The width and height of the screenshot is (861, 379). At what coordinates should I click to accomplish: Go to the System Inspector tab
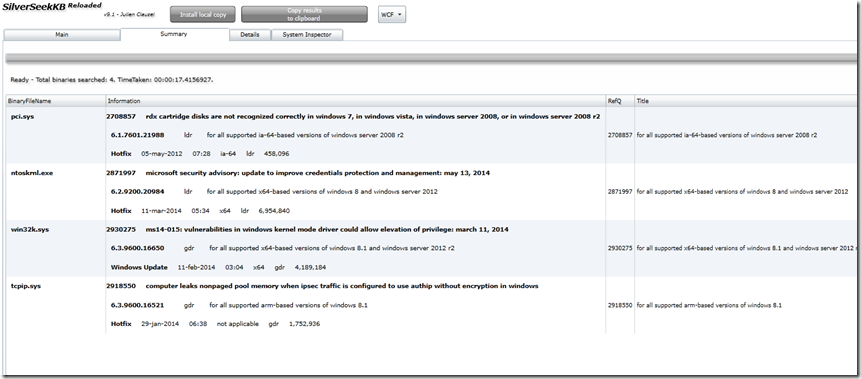307,35
